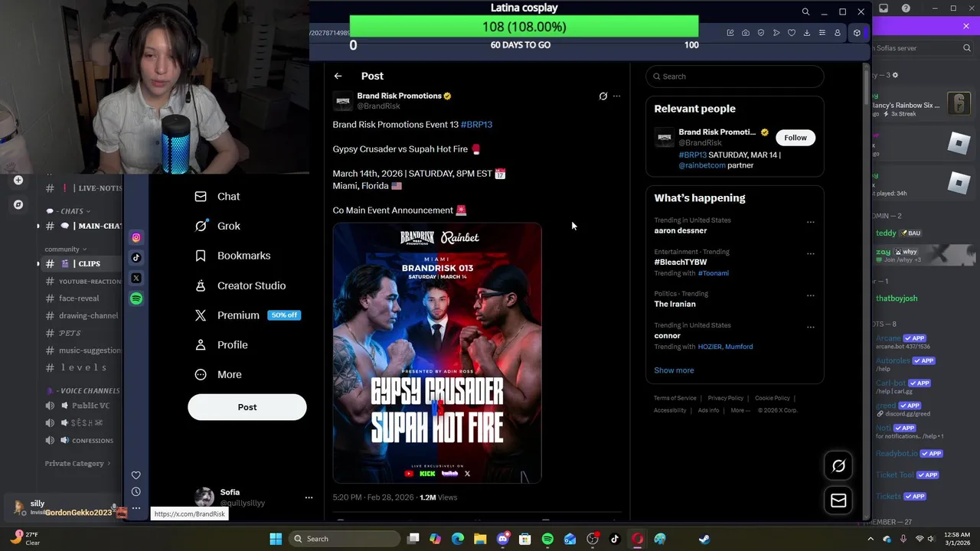Screen dimensions: 980x551
Task: Click Show more under What's happening
Action: tap(674, 370)
